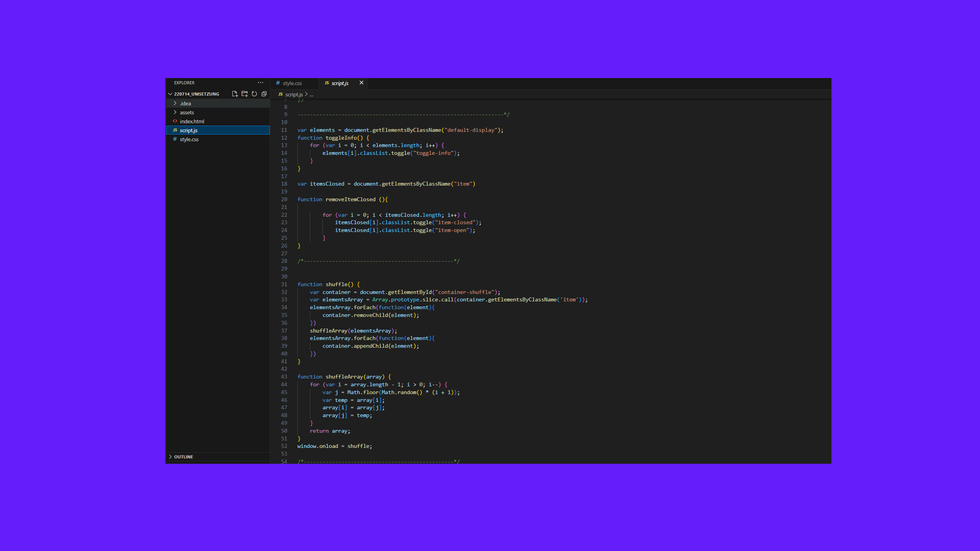Image resolution: width=980 pixels, height=551 pixels.
Task: Place cursor on window.onload line
Action: (335, 446)
